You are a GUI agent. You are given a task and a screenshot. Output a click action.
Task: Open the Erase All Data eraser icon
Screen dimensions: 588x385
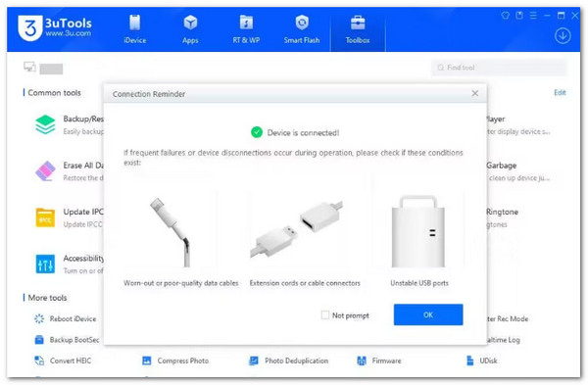click(x=45, y=170)
